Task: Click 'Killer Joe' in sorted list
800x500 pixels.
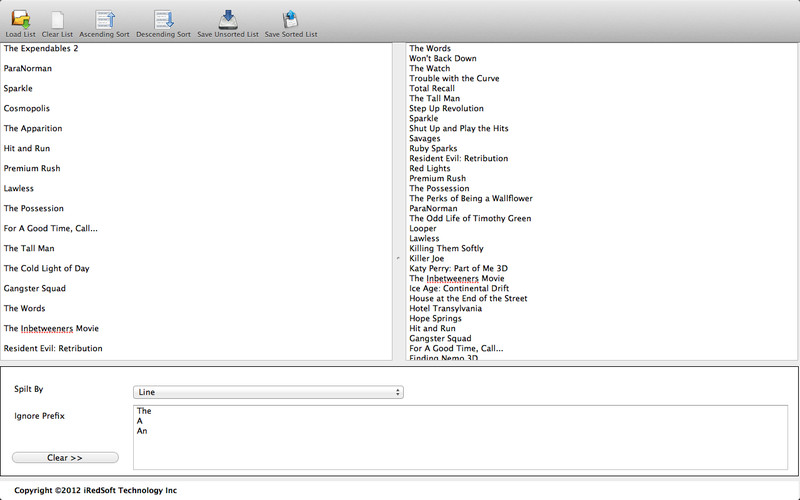Action: click(427, 258)
